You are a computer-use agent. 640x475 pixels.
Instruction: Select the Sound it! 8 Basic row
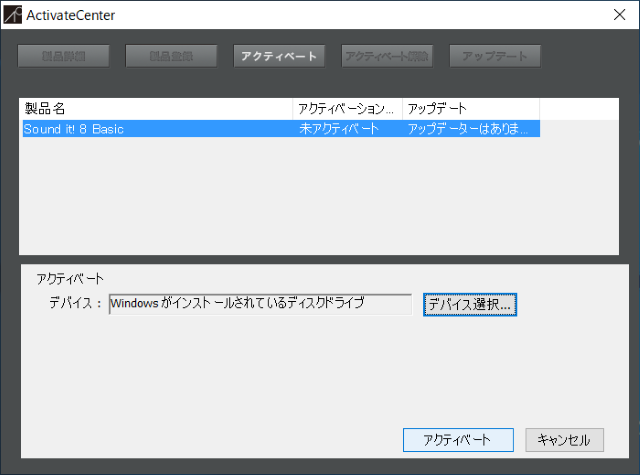point(281,129)
